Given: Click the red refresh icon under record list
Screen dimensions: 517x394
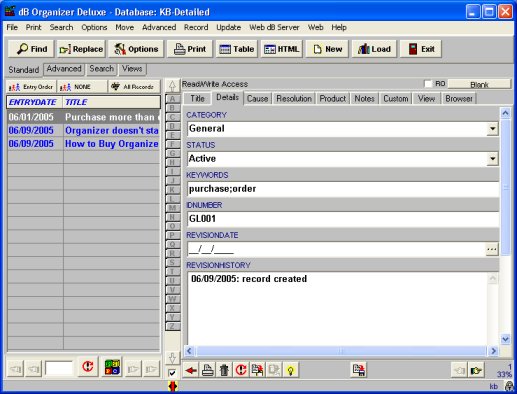Looking at the screenshot, I should (88, 367).
